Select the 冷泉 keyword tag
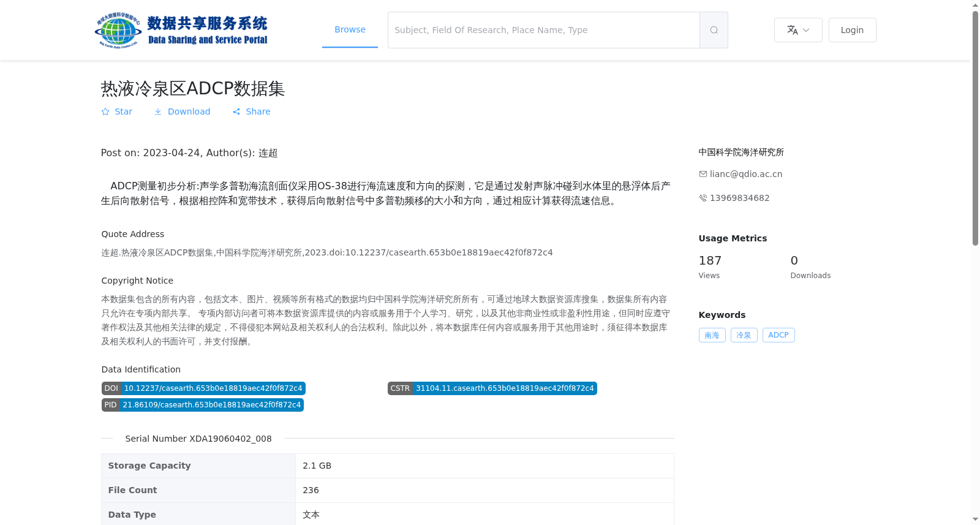Screen dimensions: 980x525 pos(744,335)
